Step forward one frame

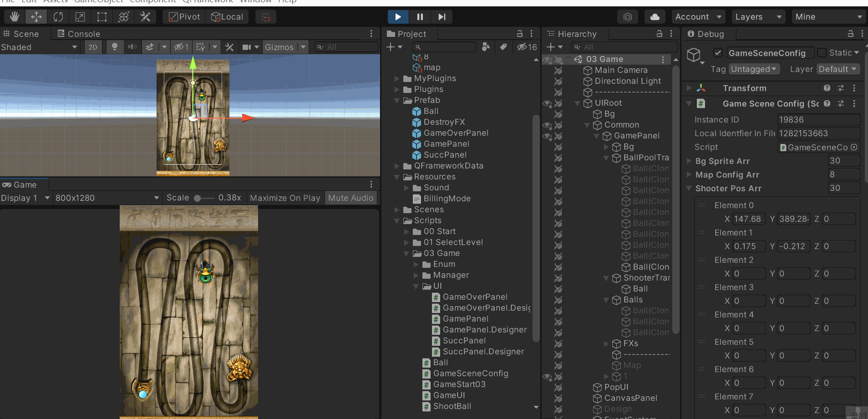click(442, 17)
